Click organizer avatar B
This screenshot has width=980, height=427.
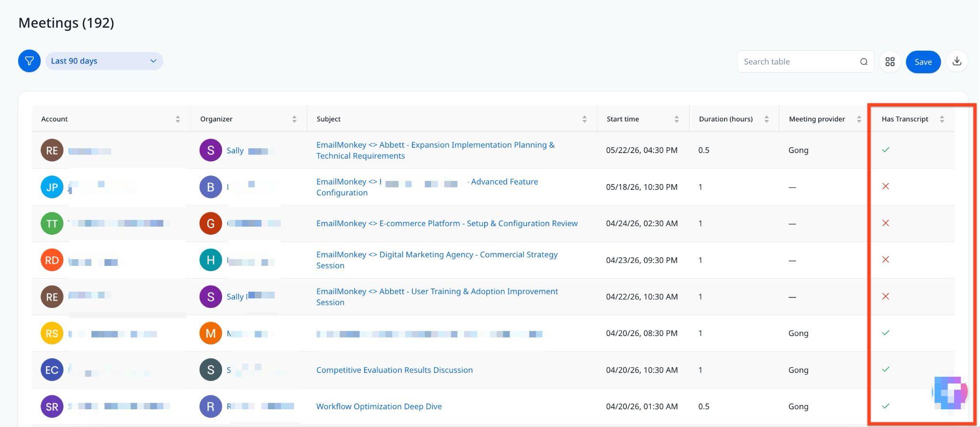[x=211, y=187]
